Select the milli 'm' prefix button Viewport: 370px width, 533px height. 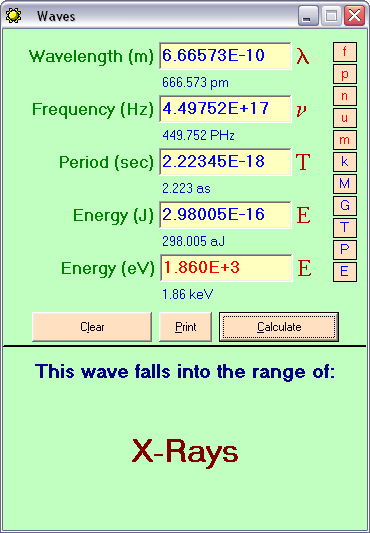pyautogui.click(x=344, y=140)
